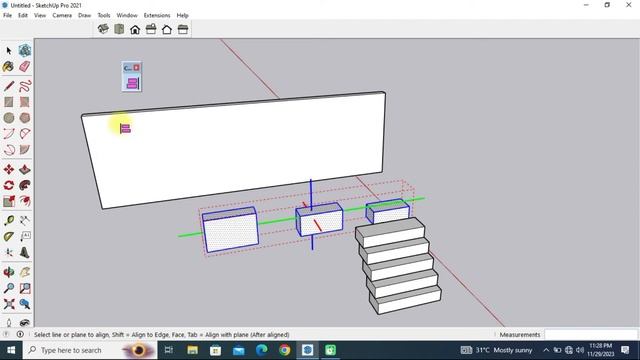Viewport: 640px width, 360px height.
Task: Choose the Paint Bucket tool
Action: tap(9, 67)
